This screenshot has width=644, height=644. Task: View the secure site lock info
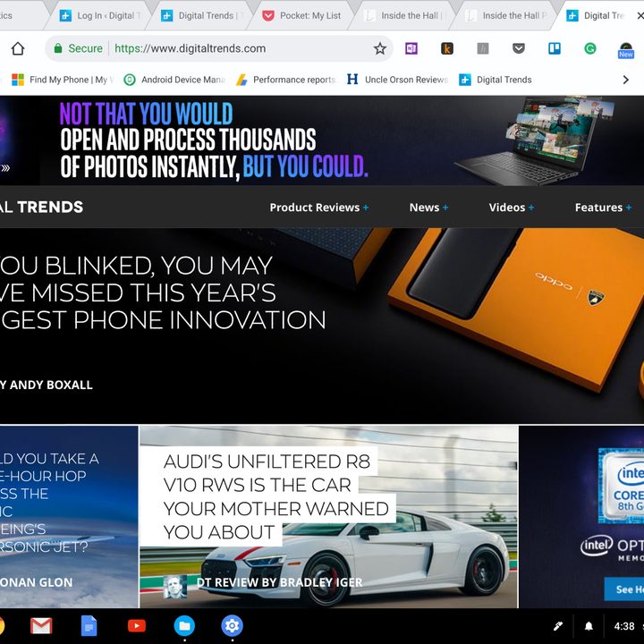pos(78,48)
